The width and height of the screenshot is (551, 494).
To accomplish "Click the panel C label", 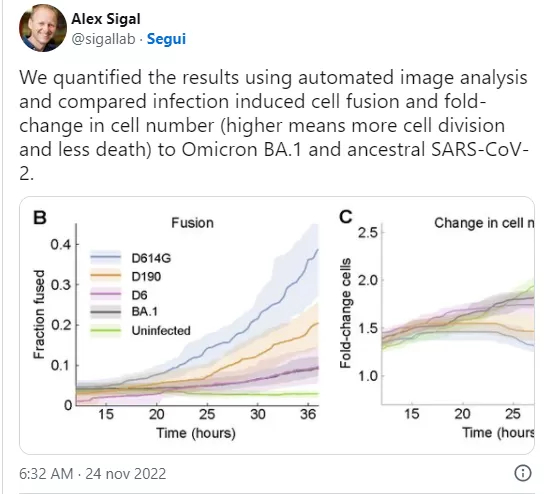I will pyautogui.click(x=345, y=217).
